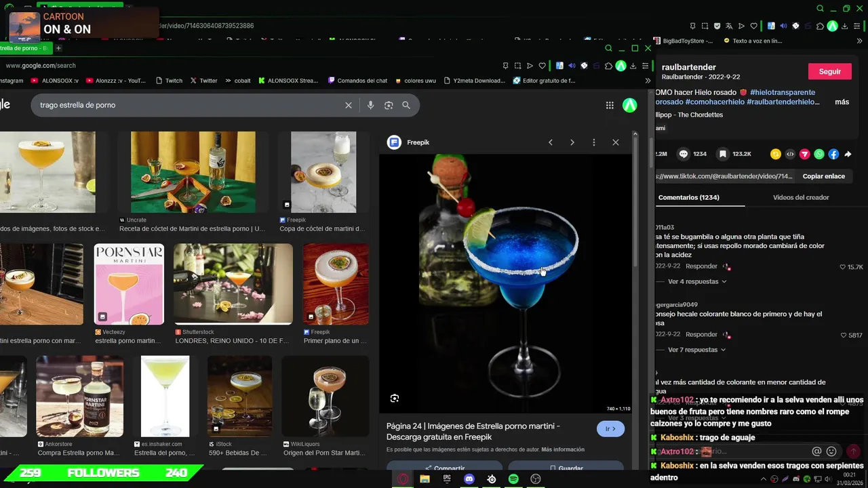Image resolution: width=868 pixels, height=488 pixels.
Task: Select the 'Comentarios (1234)' tab
Action: tap(688, 197)
